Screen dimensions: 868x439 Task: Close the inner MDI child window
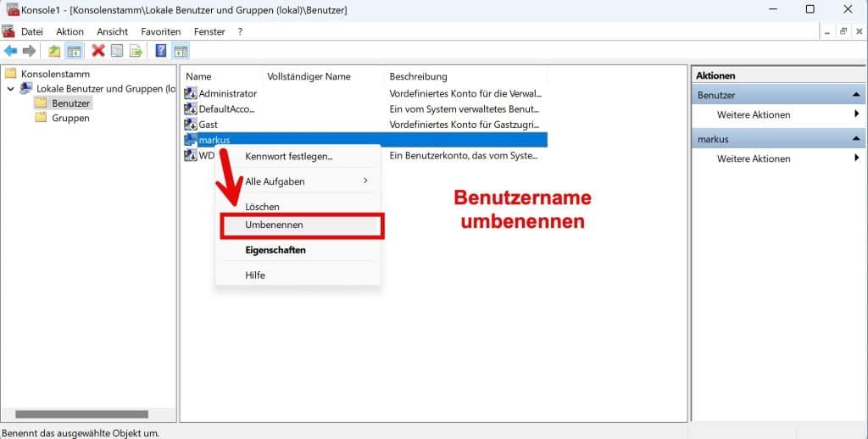click(x=860, y=31)
